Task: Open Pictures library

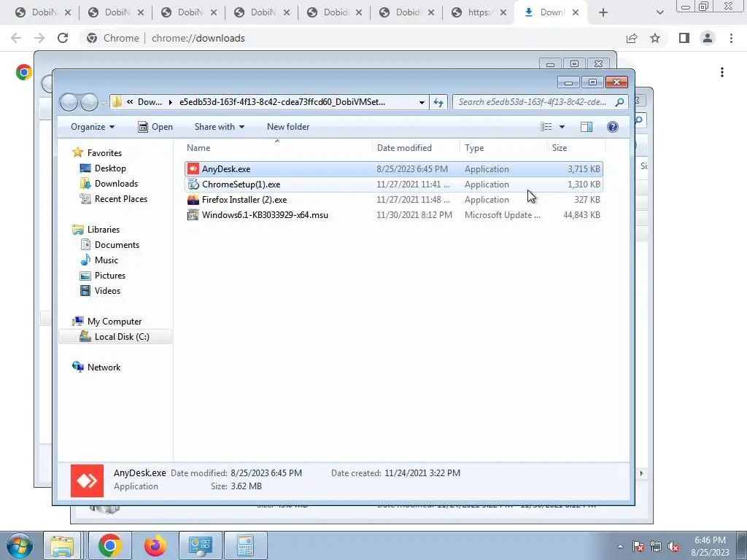Action: (110, 275)
